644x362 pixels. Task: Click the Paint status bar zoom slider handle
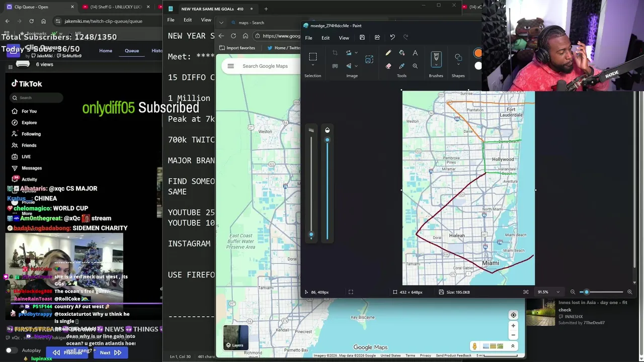pyautogui.click(x=586, y=292)
